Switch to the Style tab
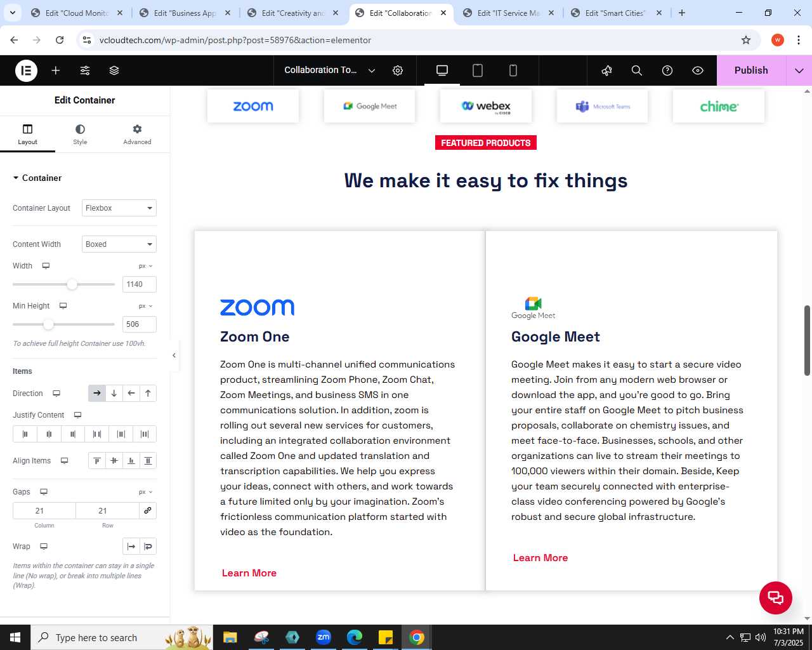Screen dimensions: 812x650 [80, 135]
